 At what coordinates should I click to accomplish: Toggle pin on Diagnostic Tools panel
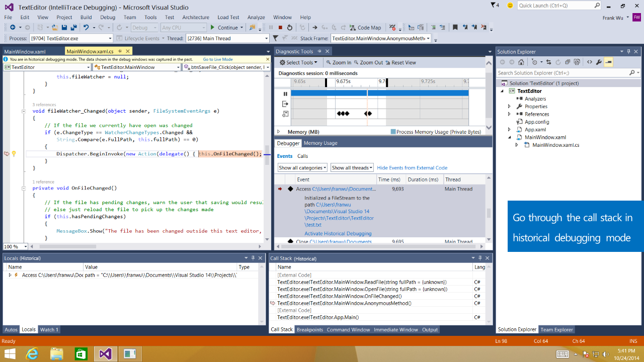(319, 51)
